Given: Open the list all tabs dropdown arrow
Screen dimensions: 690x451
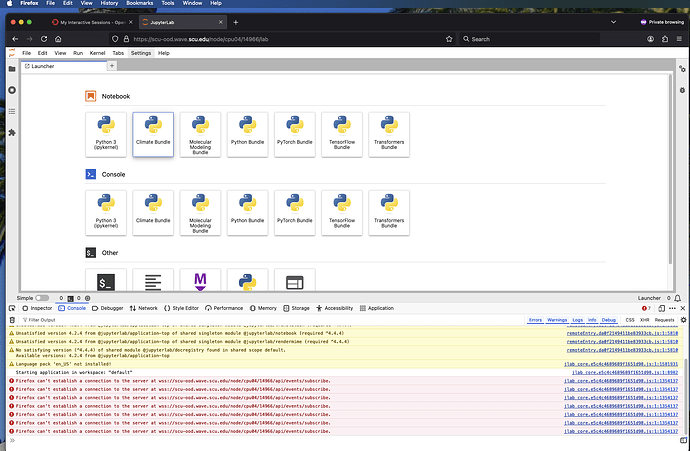Looking at the screenshot, I should (613, 22).
